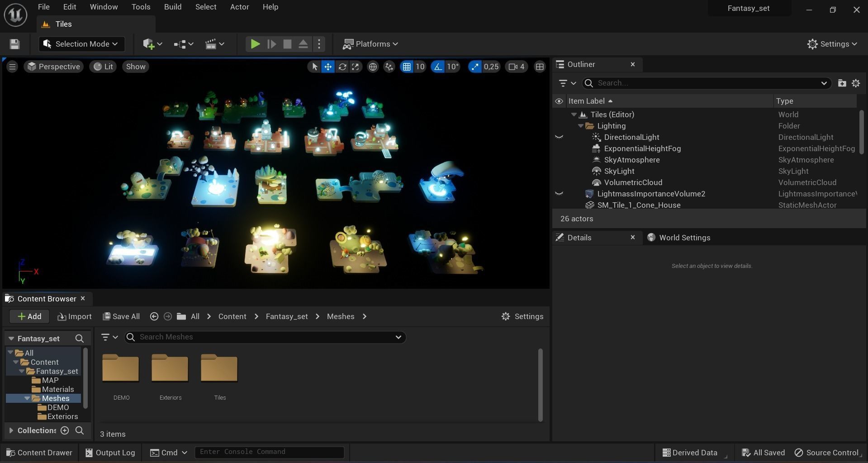Toggle the Outliner visibility column header
Image resolution: width=868 pixels, height=463 pixels.
point(559,101)
